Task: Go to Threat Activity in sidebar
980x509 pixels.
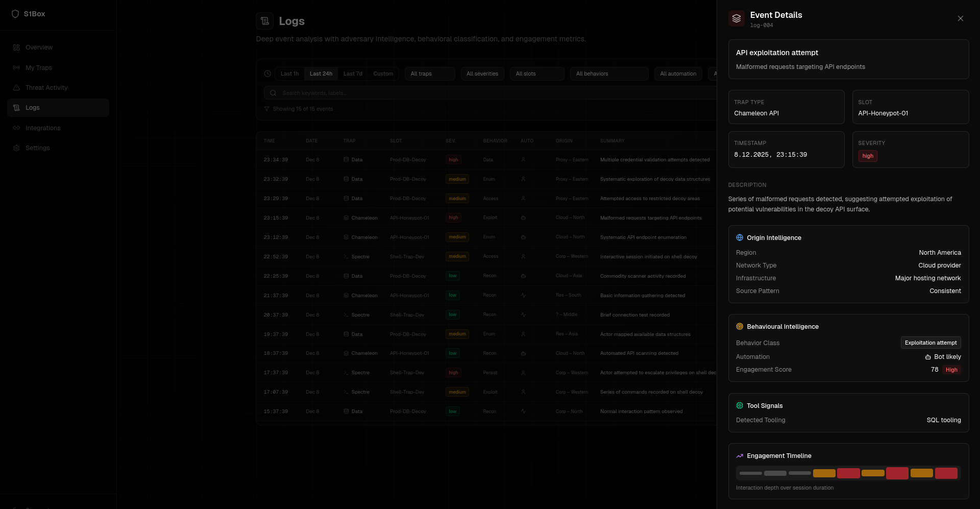Action: [x=46, y=88]
